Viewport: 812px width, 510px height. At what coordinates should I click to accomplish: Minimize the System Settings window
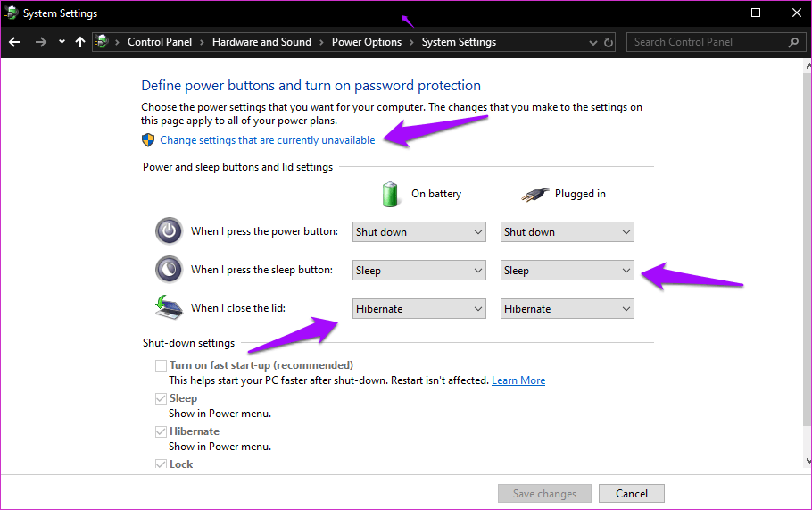pos(716,13)
